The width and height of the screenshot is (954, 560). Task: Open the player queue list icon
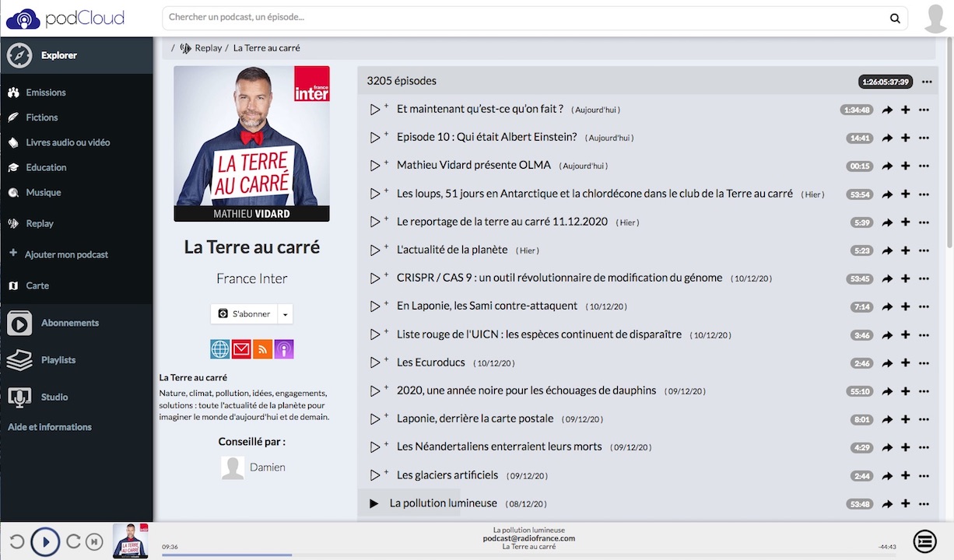click(x=924, y=541)
